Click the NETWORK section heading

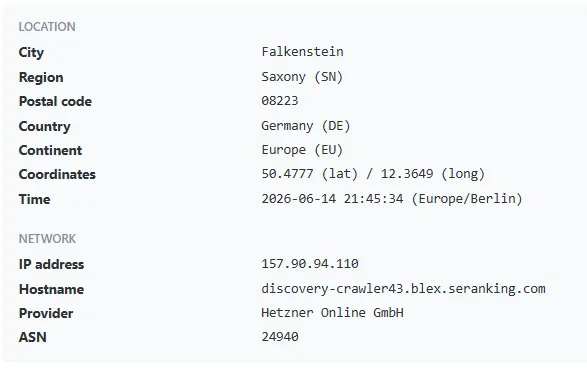[47, 238]
